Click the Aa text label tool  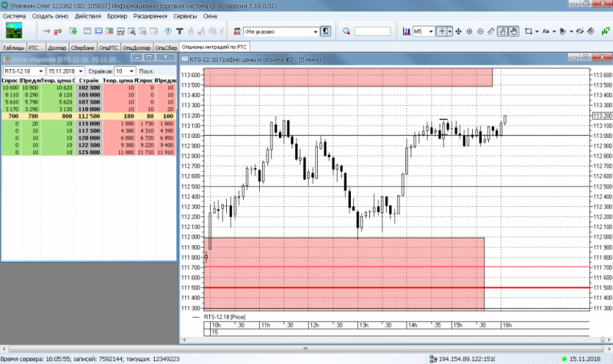(546, 31)
